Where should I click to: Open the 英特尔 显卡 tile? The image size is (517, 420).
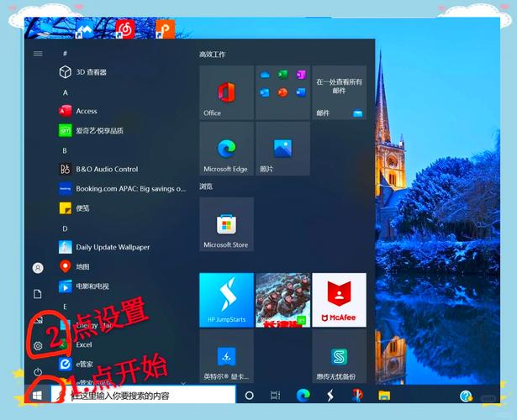pyautogui.click(x=226, y=356)
